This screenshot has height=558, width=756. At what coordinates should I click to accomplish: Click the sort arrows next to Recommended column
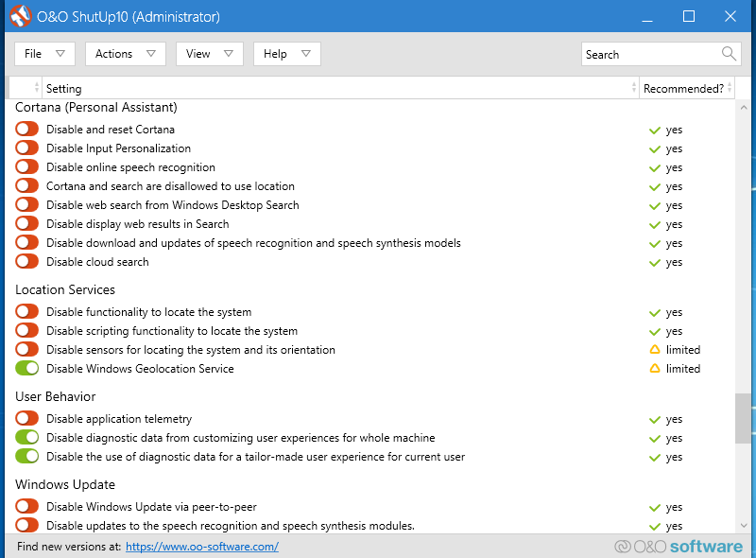coord(730,88)
